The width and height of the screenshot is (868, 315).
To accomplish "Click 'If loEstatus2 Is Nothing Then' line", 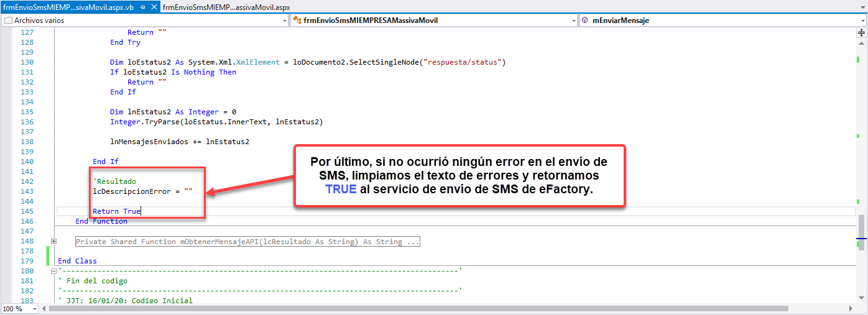I will (x=173, y=72).
